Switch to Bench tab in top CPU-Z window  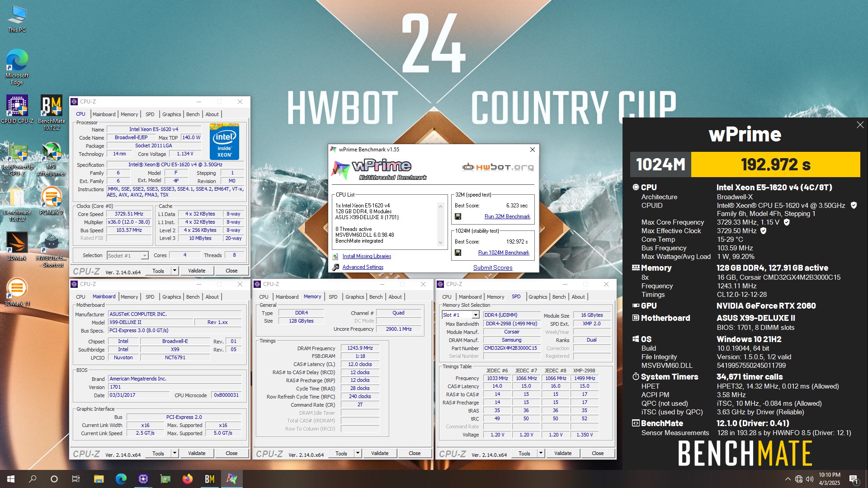[193, 114]
